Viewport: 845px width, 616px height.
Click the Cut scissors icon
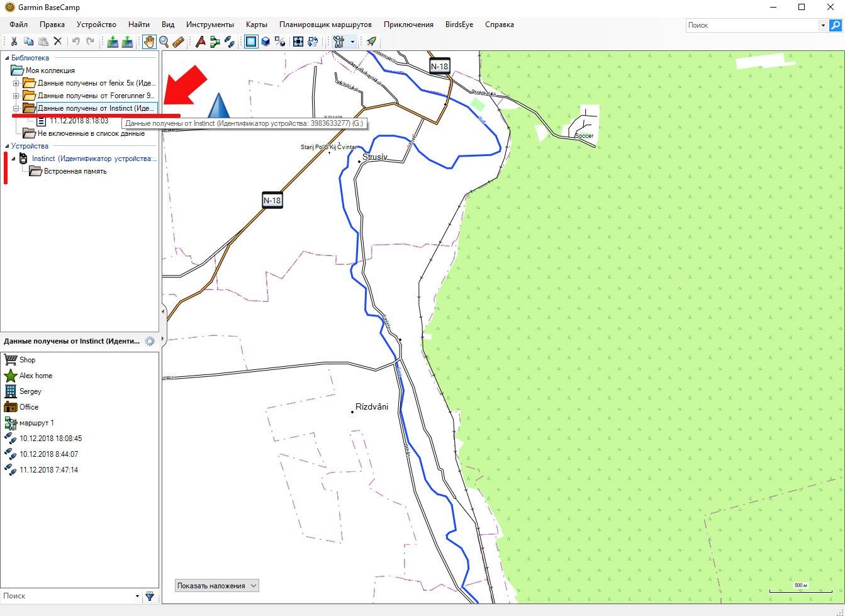click(x=14, y=42)
